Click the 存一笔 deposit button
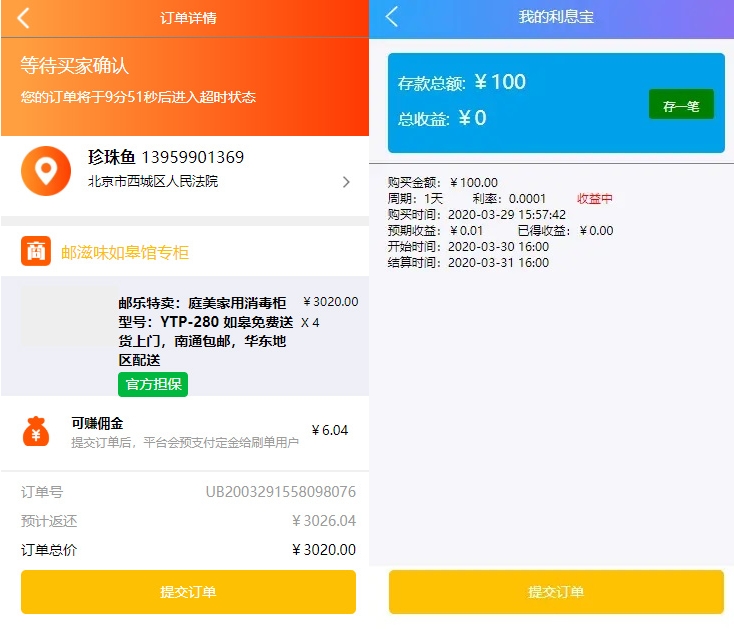734x629 pixels. point(681,105)
